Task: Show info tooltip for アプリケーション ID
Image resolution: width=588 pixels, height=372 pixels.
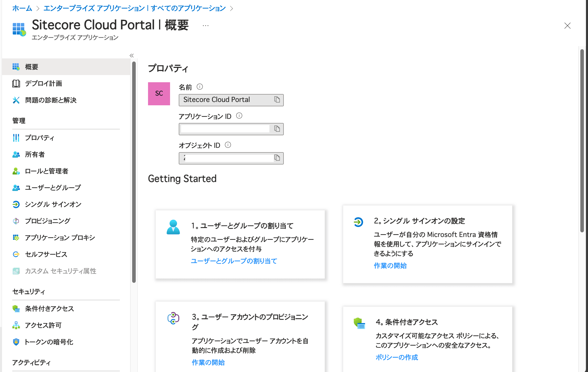Action: click(x=239, y=116)
